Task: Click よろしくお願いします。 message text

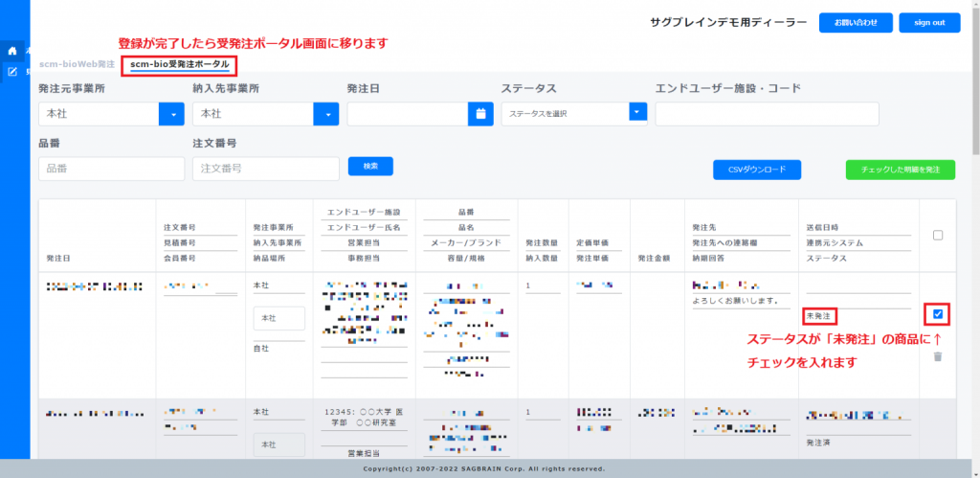Action: click(x=735, y=301)
